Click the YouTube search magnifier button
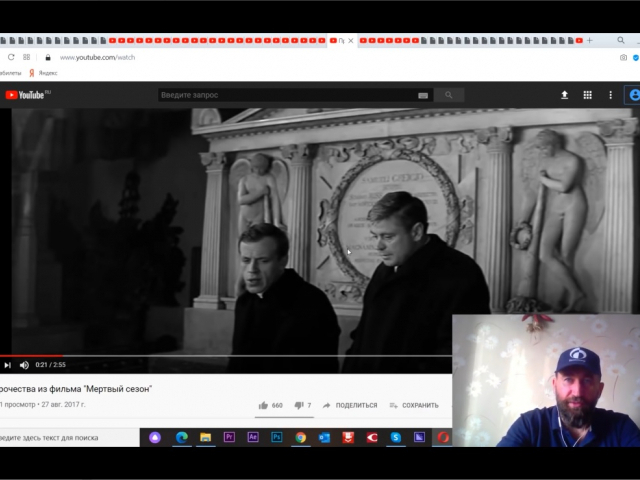The image size is (640, 480). (x=449, y=95)
